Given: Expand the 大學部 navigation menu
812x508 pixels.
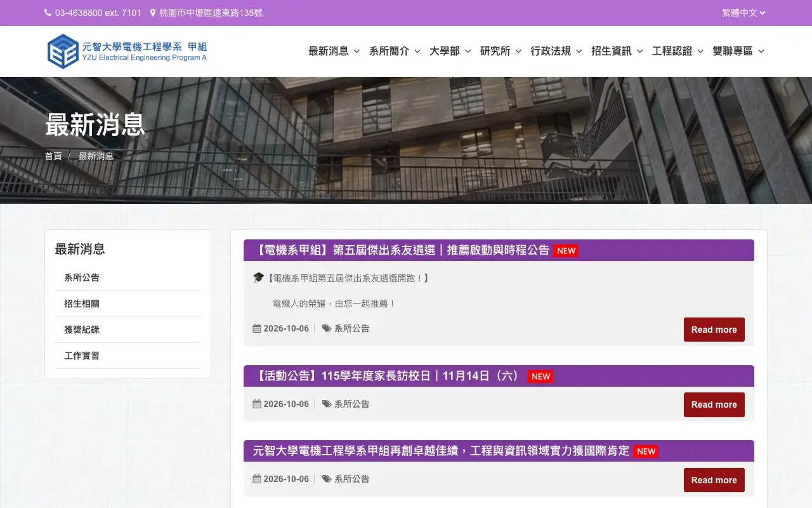Looking at the screenshot, I should (x=450, y=51).
